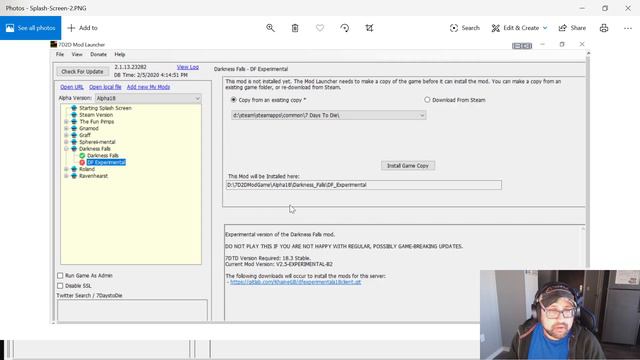
Task: Expand The Fun Pimps tree node
Action: point(66,122)
